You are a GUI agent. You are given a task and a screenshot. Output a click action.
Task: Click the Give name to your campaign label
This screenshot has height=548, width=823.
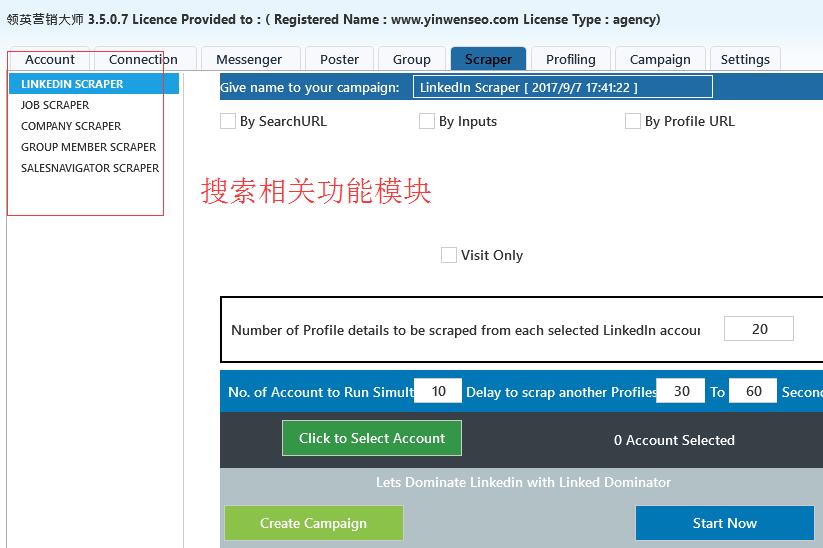coord(310,88)
